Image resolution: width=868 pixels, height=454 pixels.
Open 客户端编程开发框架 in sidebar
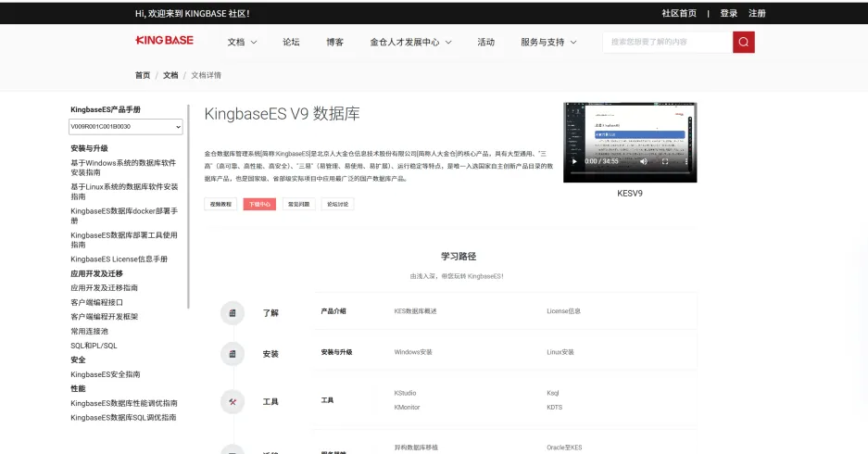pos(104,317)
